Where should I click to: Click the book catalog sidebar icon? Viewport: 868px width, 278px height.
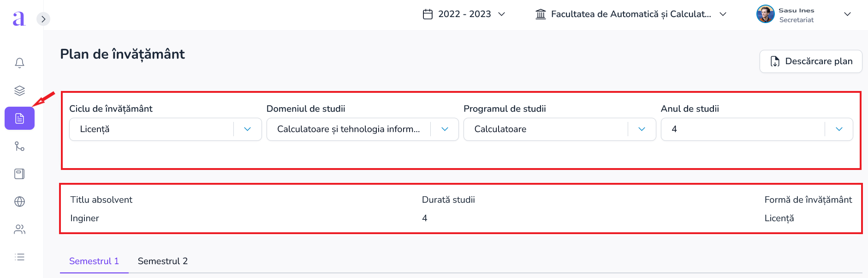click(19, 174)
